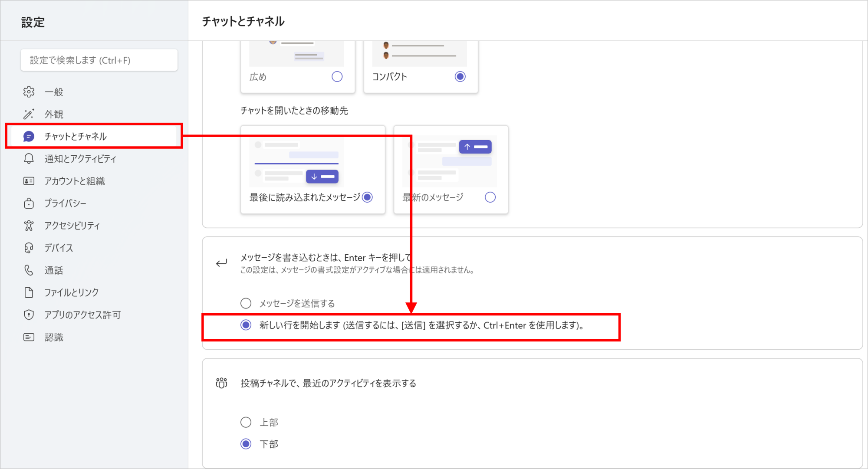868x469 pixels.
Task: Select the 広め chat density radio button
Action: (337, 77)
